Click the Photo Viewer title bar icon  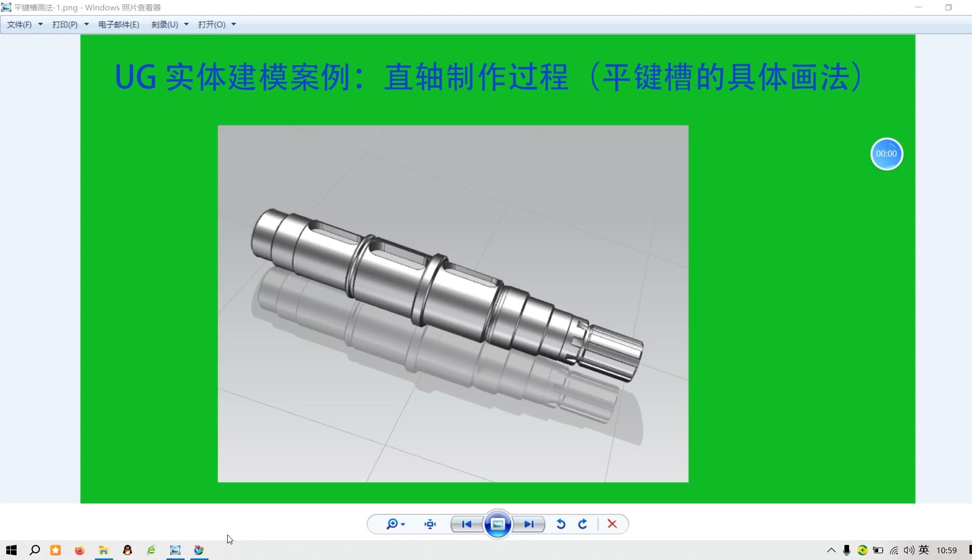[6, 7]
